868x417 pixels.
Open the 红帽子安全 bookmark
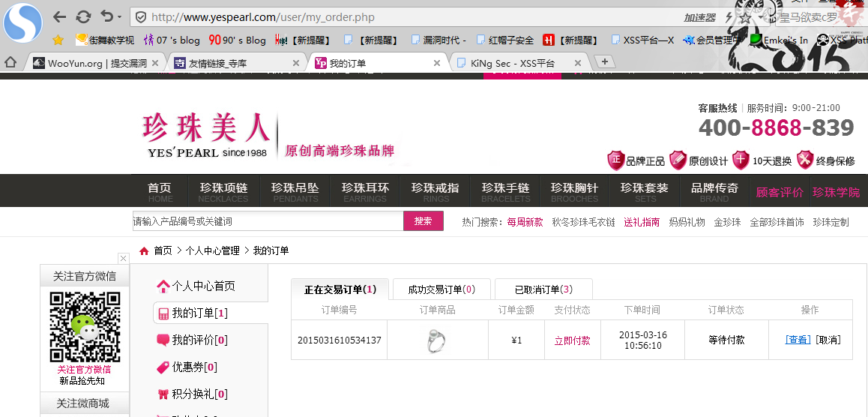(505, 40)
